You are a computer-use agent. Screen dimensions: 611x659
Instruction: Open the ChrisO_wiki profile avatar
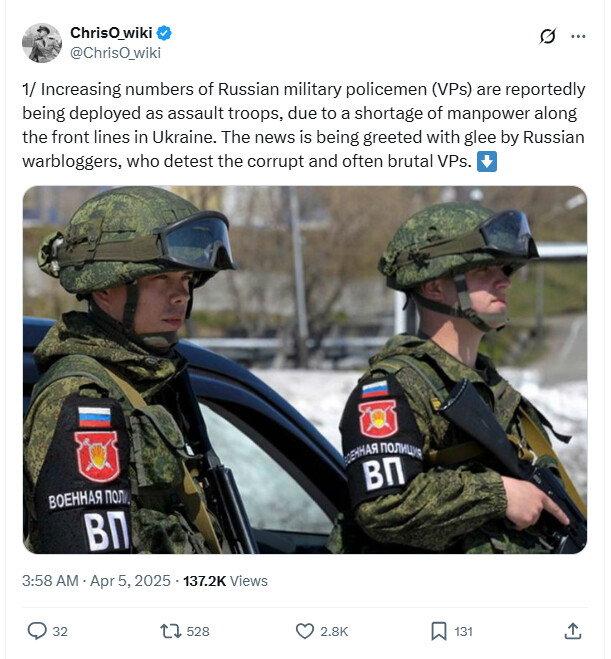(x=42, y=43)
